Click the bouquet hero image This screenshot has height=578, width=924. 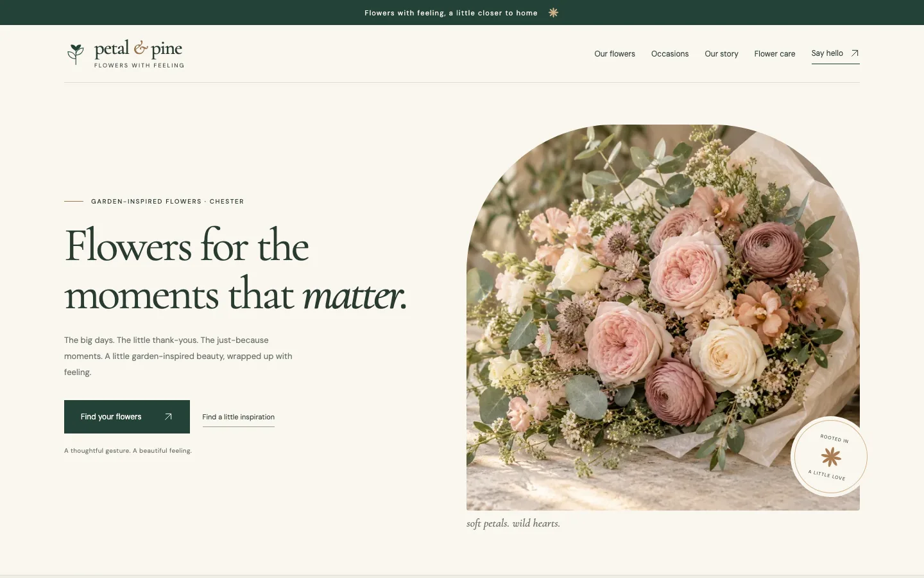663,317
